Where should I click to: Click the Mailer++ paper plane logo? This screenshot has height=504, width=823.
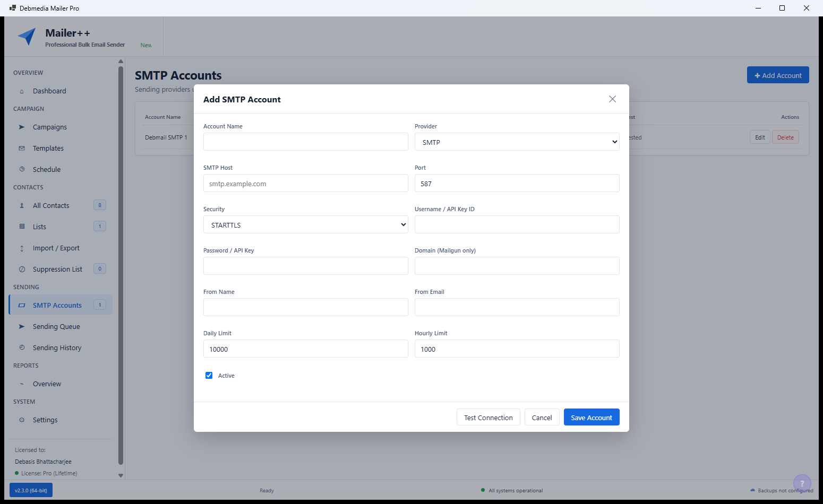pos(27,37)
